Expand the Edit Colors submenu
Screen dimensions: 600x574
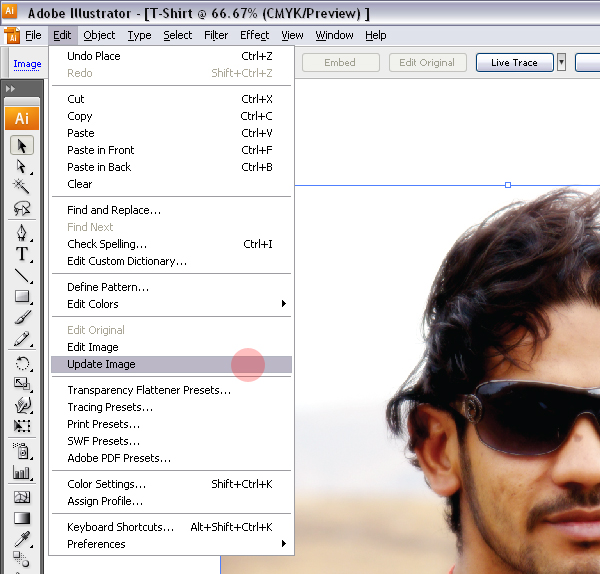tap(284, 303)
